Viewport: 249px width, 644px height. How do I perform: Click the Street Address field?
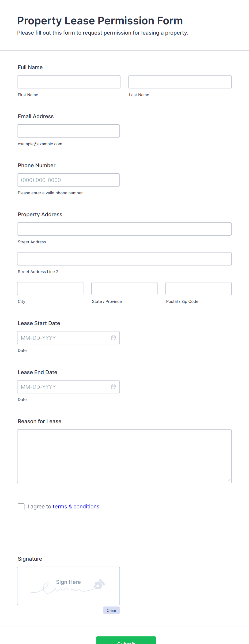tap(125, 229)
